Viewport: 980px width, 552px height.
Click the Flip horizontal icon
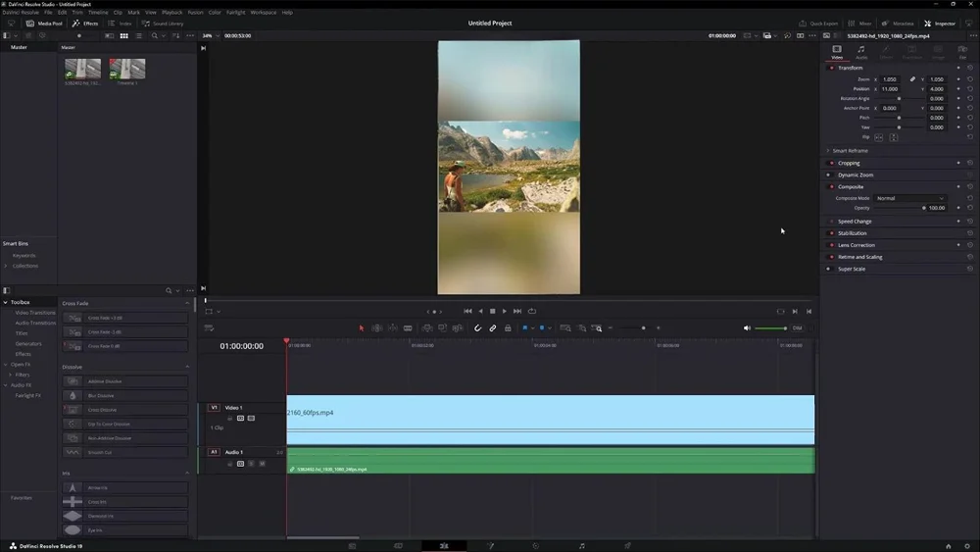pyautogui.click(x=879, y=137)
